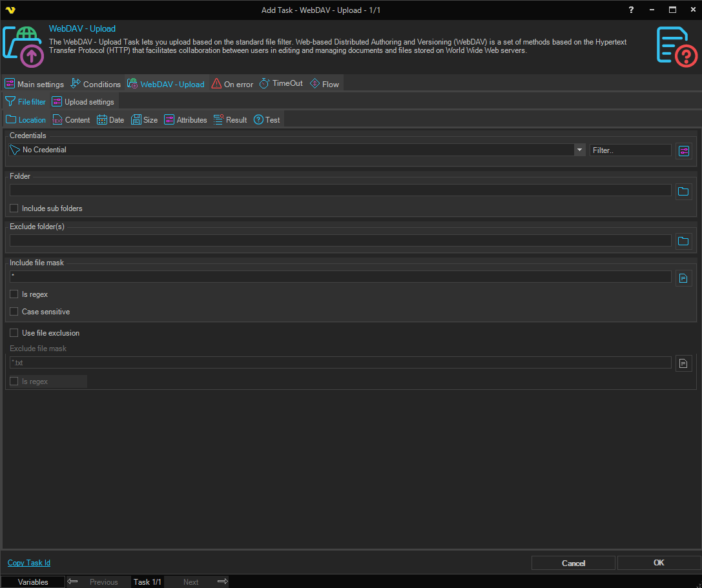This screenshot has height=588, width=702.
Task: Toggle the Is regex checkbox under Include file mask
Action: [x=14, y=294]
